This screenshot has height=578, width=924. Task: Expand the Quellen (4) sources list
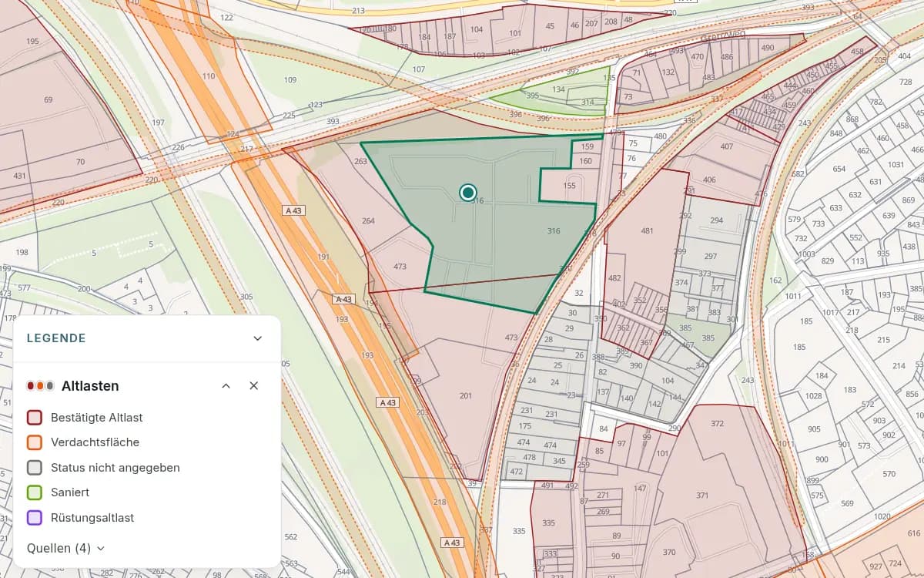point(65,548)
